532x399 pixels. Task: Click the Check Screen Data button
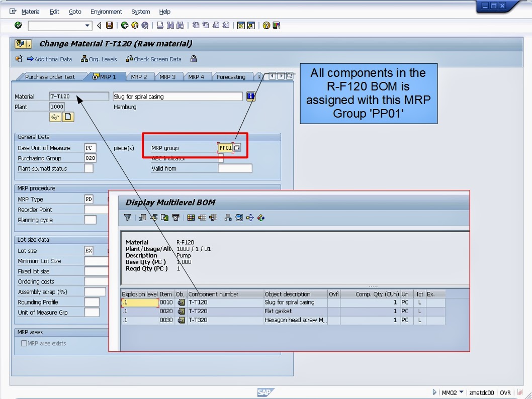point(153,59)
